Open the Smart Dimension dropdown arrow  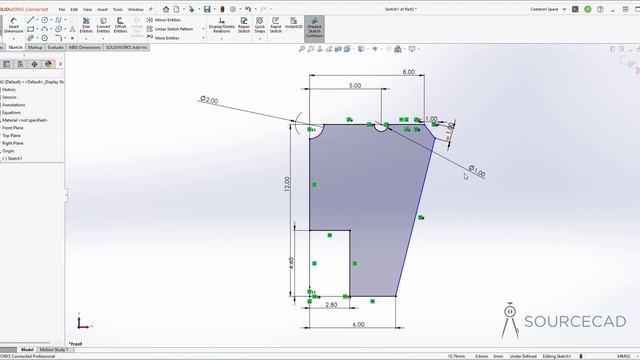point(13,39)
